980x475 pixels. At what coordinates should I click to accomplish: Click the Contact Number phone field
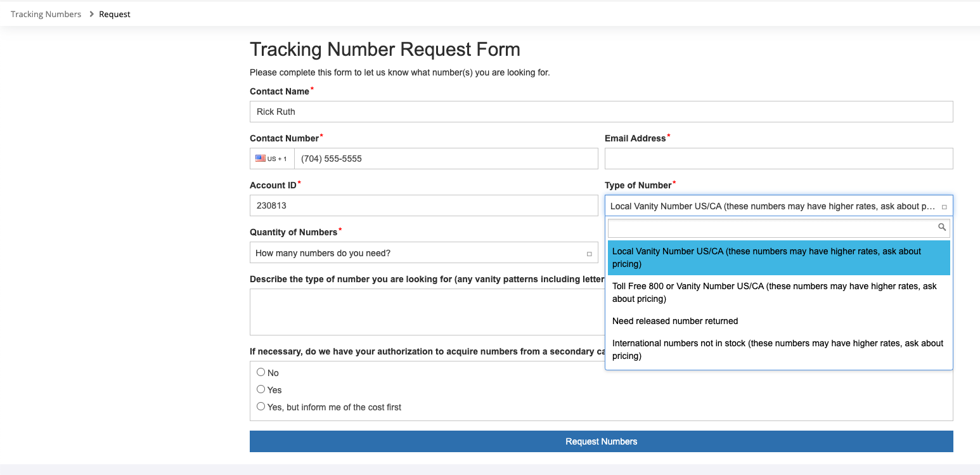point(446,159)
